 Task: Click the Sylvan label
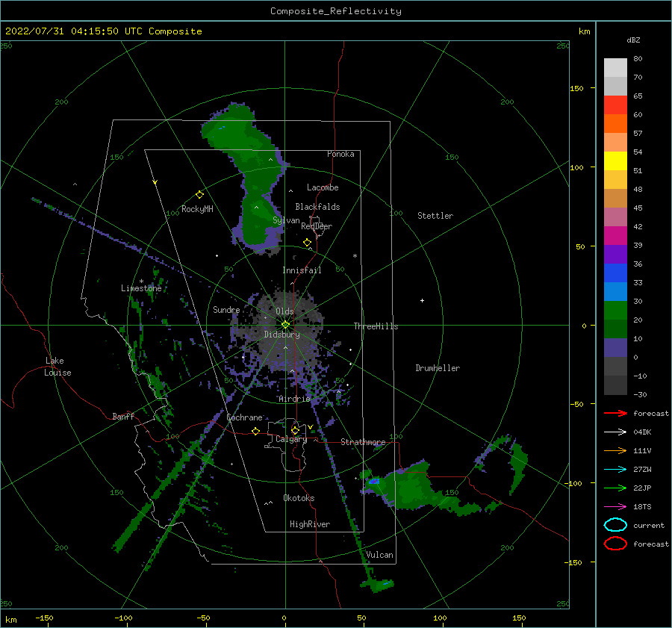point(286,220)
